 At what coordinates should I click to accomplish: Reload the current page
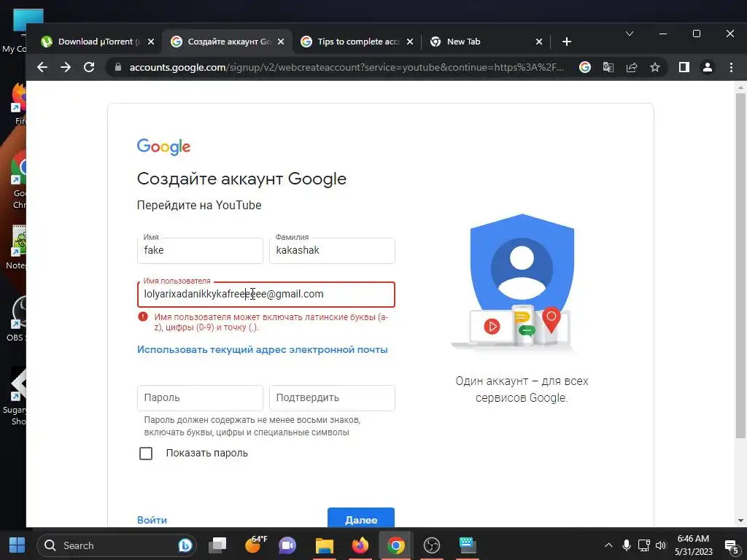coord(89,67)
